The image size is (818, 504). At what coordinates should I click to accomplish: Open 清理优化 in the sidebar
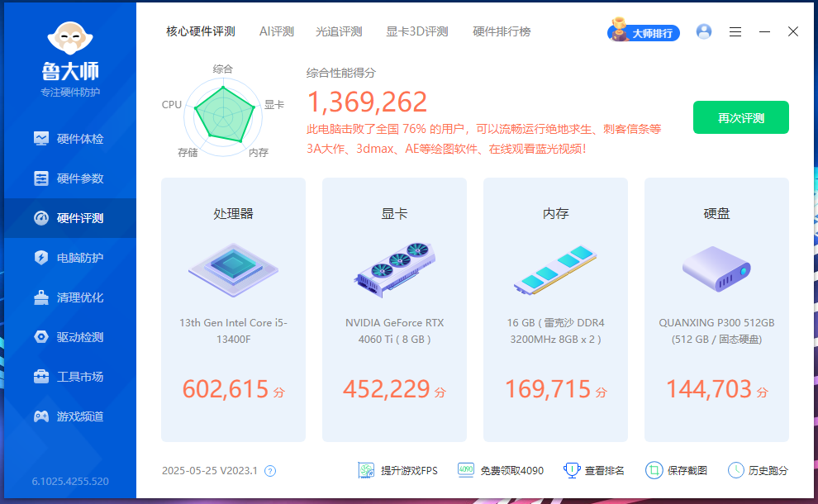pos(70,297)
